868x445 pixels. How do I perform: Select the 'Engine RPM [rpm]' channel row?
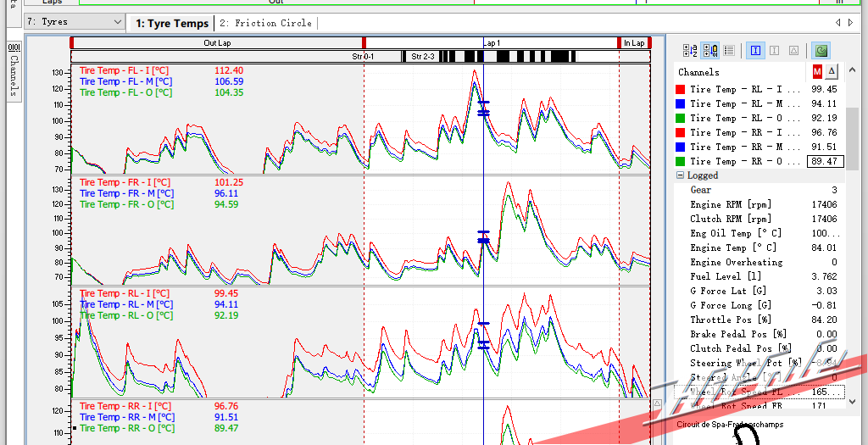759,204
